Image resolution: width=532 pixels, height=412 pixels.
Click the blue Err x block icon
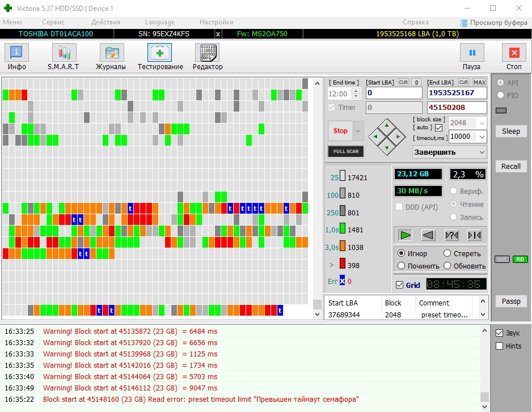click(x=342, y=280)
